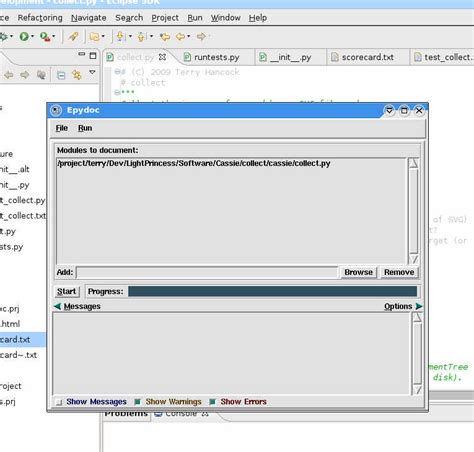Click the Start button in Epydoc
The image size is (474, 452).
pos(67,291)
